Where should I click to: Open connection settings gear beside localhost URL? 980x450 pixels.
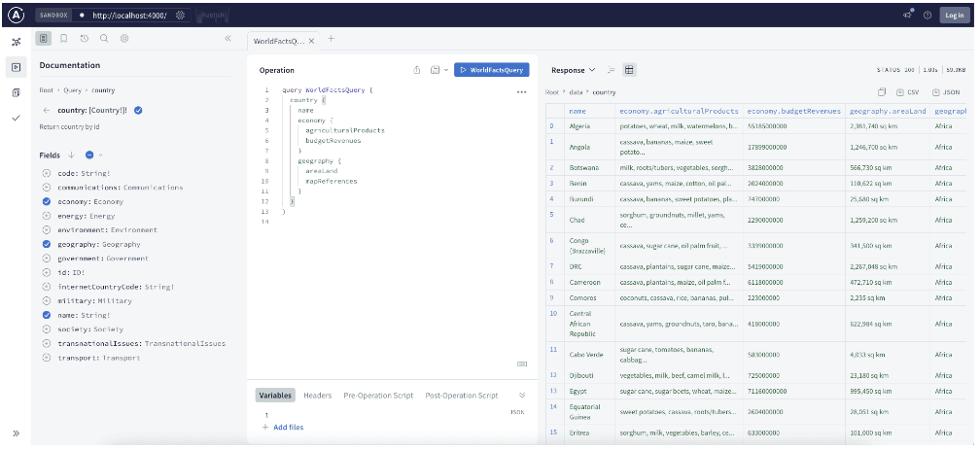pyautogui.click(x=180, y=16)
